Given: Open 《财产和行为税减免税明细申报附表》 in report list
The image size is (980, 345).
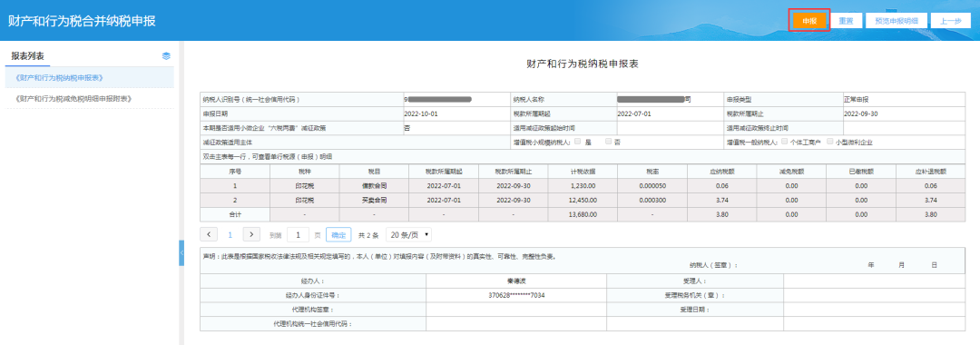Looking at the screenshot, I should coord(90,99).
